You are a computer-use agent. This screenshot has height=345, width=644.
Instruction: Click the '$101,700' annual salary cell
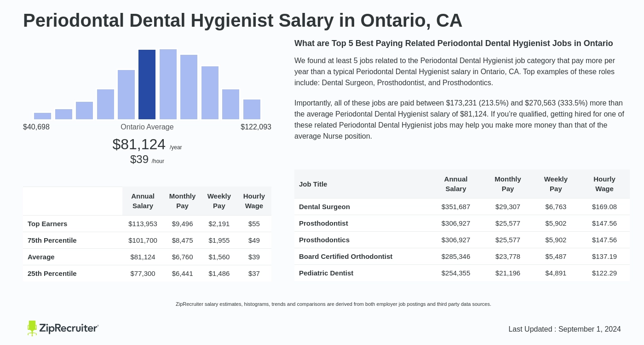[143, 240]
